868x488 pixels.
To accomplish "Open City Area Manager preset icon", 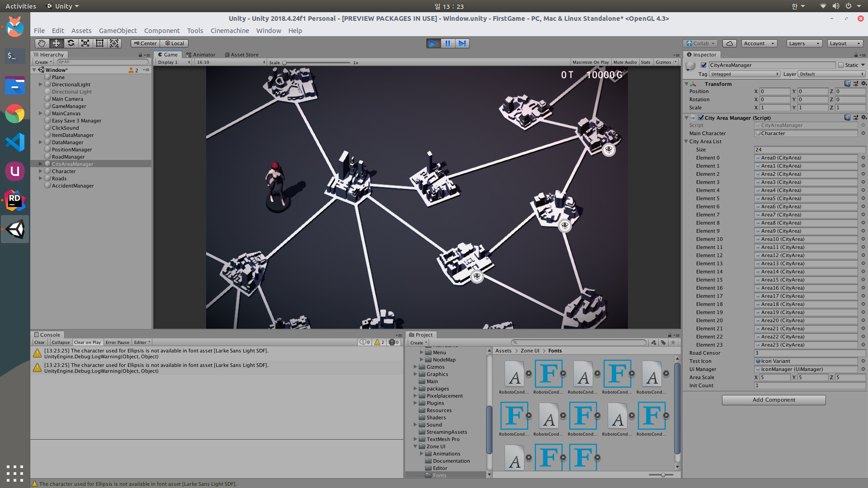I will 856,117.
